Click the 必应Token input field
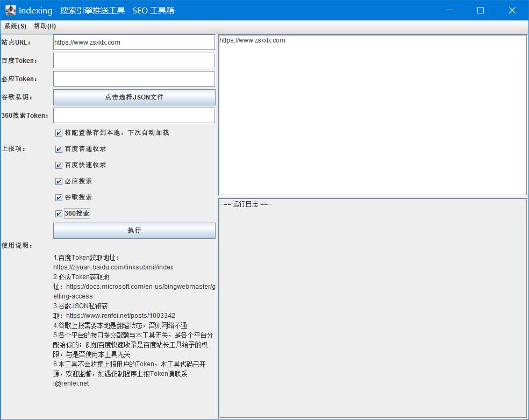This screenshot has height=420, width=529. 133,79
